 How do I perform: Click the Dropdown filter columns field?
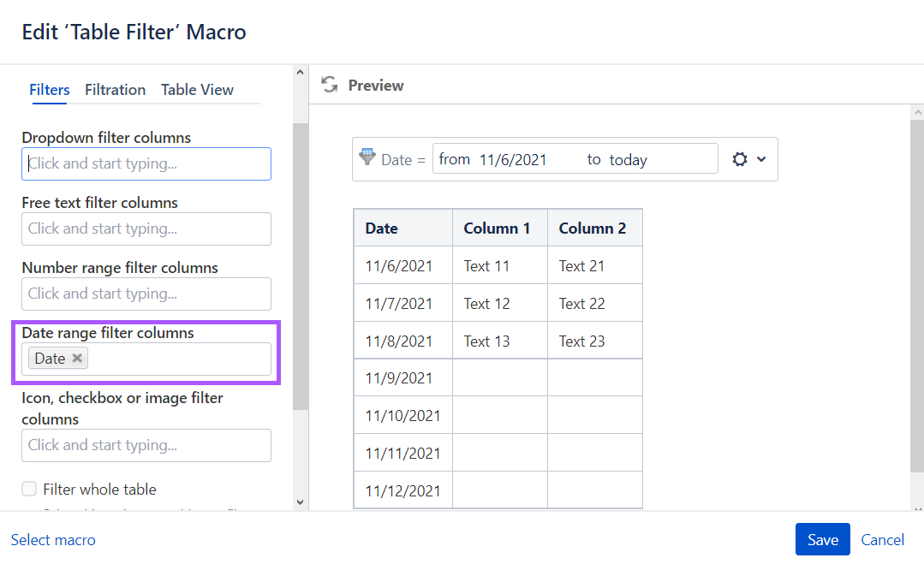pyautogui.click(x=146, y=163)
